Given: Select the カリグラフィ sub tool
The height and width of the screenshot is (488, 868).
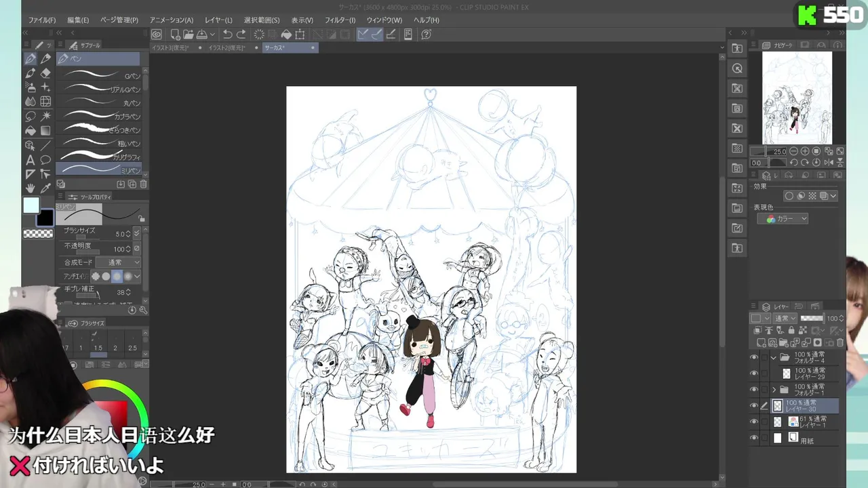Looking at the screenshot, I should tap(99, 157).
